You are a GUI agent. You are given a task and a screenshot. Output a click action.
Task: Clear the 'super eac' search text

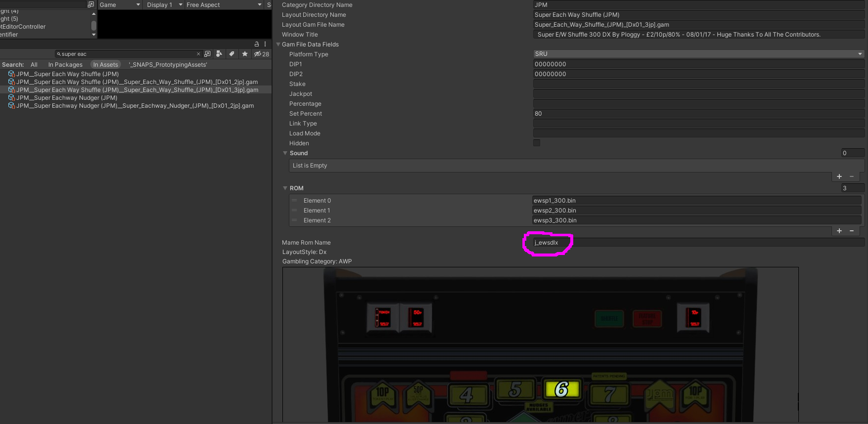coord(198,54)
